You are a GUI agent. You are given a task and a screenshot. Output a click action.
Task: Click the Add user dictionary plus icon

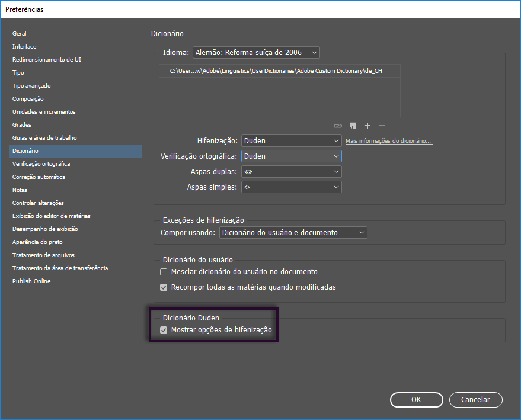click(x=367, y=126)
